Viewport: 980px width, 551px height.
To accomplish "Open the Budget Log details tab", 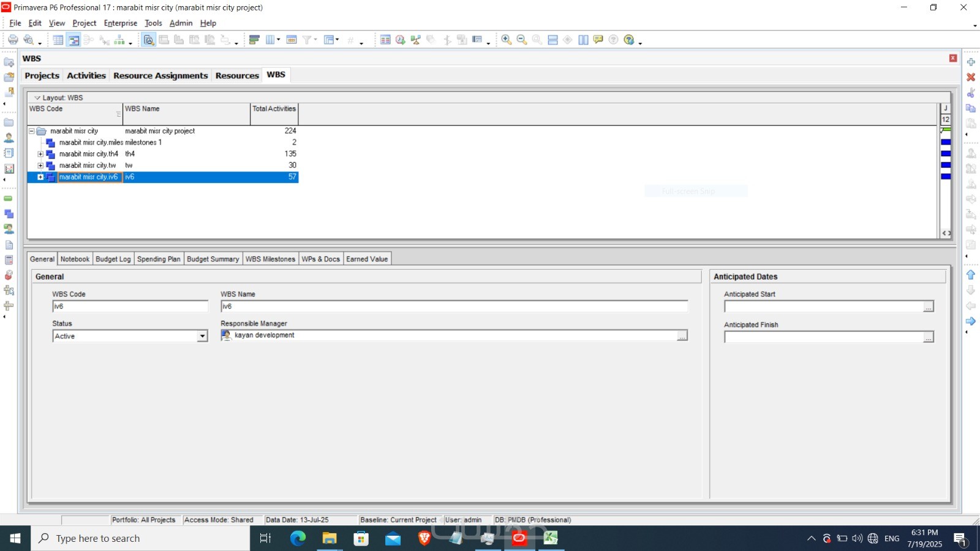I will [113, 259].
